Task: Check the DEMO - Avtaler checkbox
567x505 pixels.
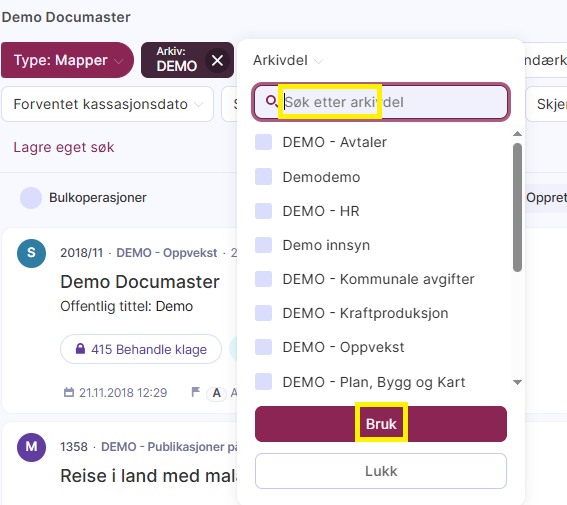Action: pos(263,142)
